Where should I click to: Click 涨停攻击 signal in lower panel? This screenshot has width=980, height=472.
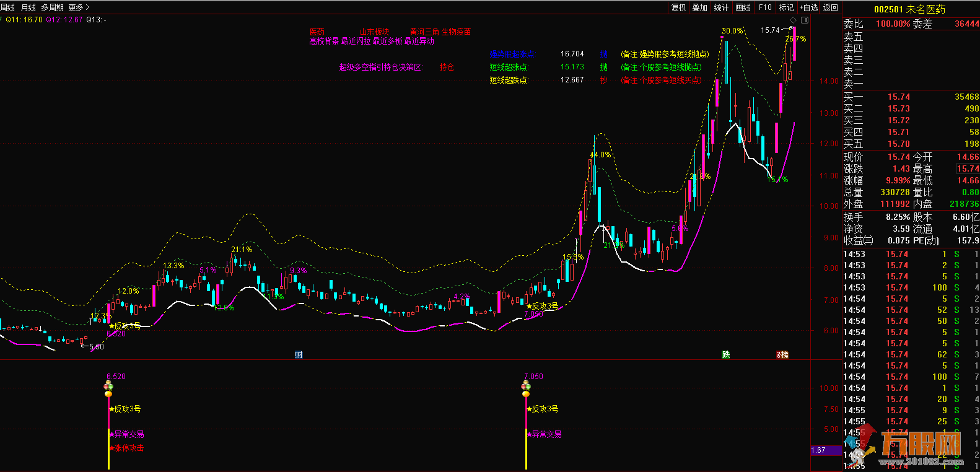tap(127, 448)
